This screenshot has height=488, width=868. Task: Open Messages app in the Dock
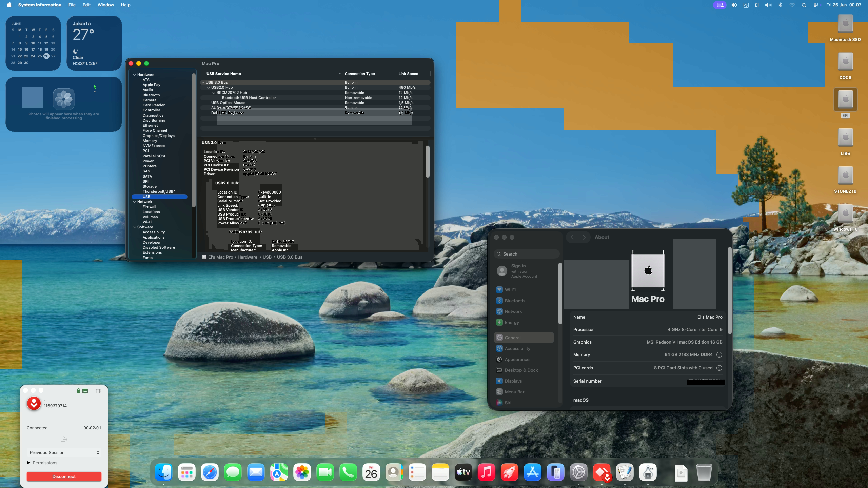(x=233, y=472)
